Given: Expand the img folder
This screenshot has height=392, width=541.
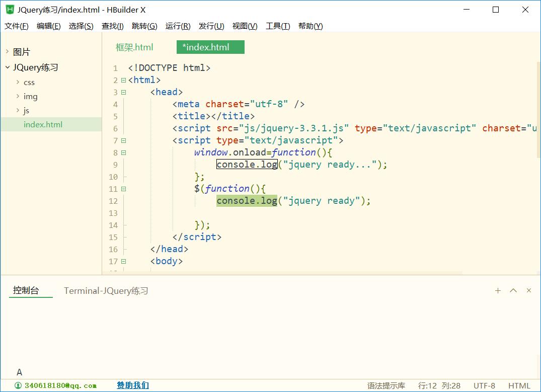Looking at the screenshot, I should (x=18, y=96).
